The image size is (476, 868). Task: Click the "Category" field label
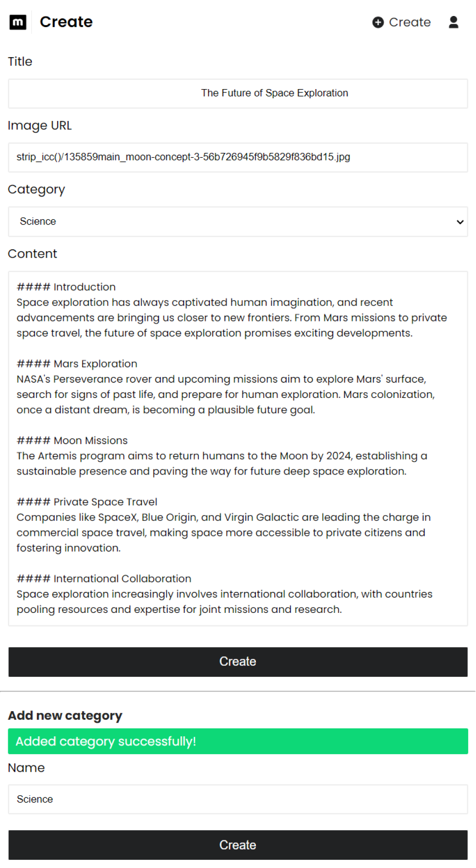(36, 189)
